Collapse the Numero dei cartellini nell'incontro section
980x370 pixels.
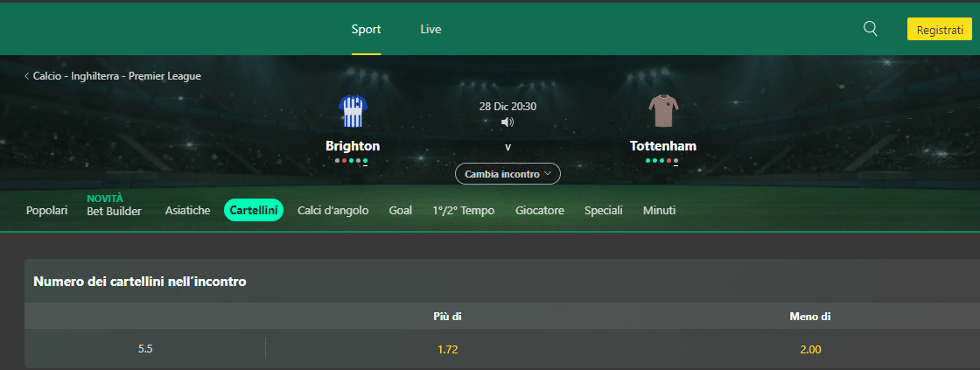point(140,282)
